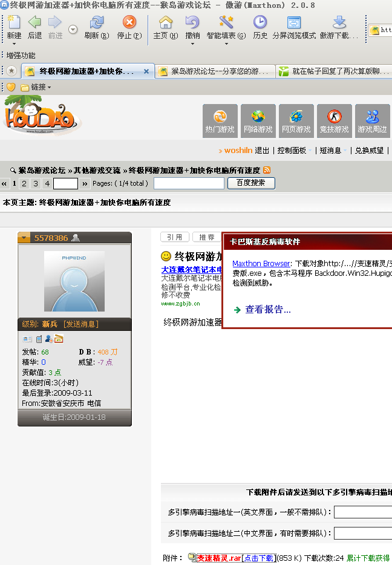The height and width of the screenshot is (565, 392).
Task: Click virus scan address two field
Action: [363, 533]
